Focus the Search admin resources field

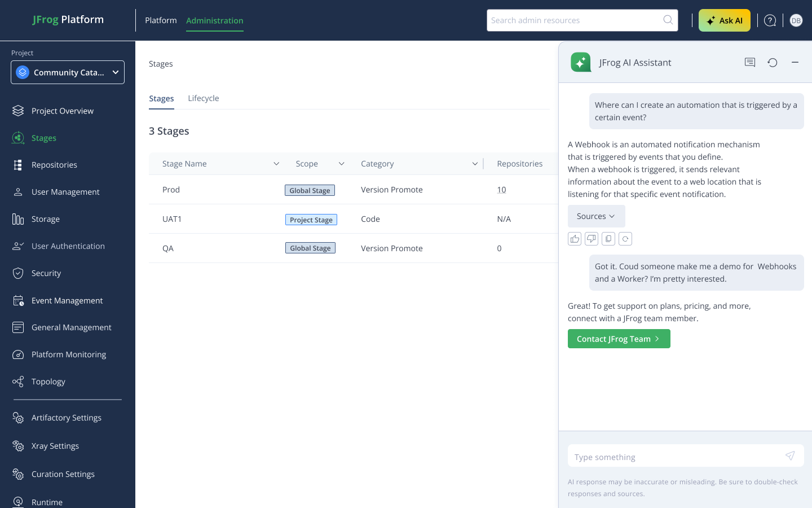(575, 20)
